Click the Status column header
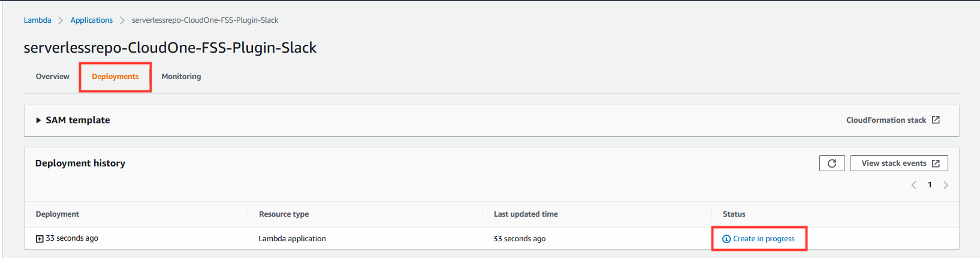The height and width of the screenshot is (258, 980). pos(734,214)
